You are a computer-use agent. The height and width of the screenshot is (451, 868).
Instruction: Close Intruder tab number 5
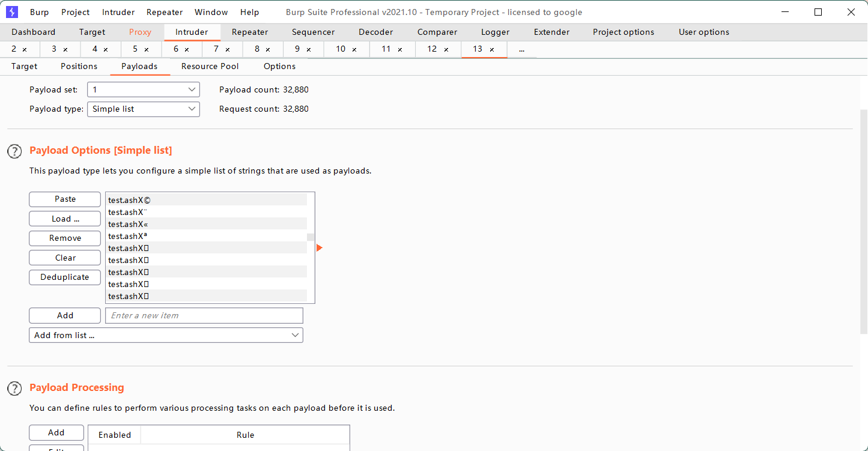147,49
